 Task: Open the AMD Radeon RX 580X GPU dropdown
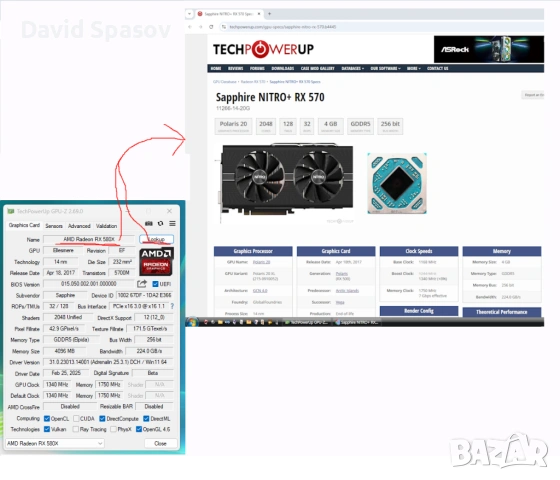[x=55, y=443]
